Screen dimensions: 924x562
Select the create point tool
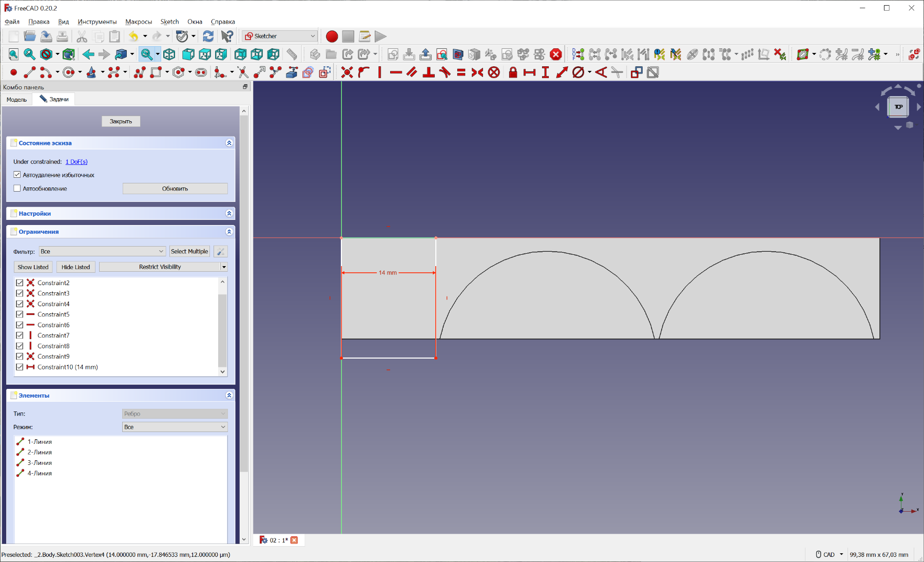pos(14,72)
